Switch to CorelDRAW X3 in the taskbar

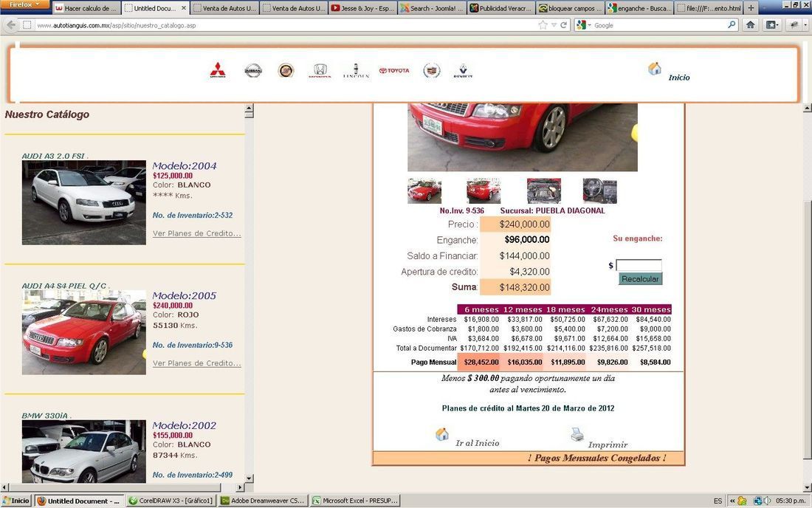click(171, 501)
